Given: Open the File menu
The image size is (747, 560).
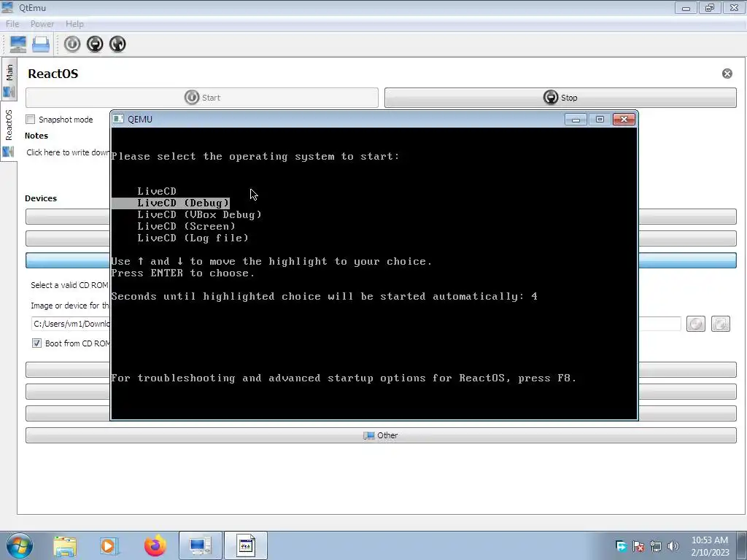Looking at the screenshot, I should click(12, 24).
